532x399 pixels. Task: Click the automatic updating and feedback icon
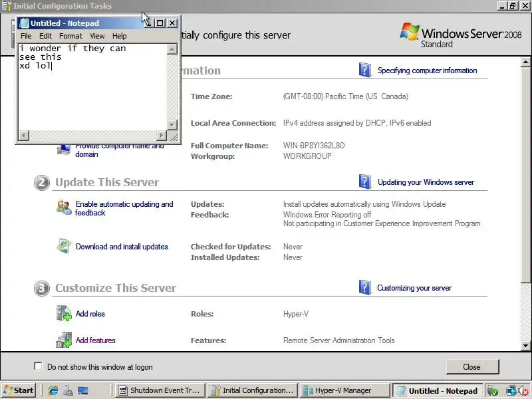coord(64,207)
